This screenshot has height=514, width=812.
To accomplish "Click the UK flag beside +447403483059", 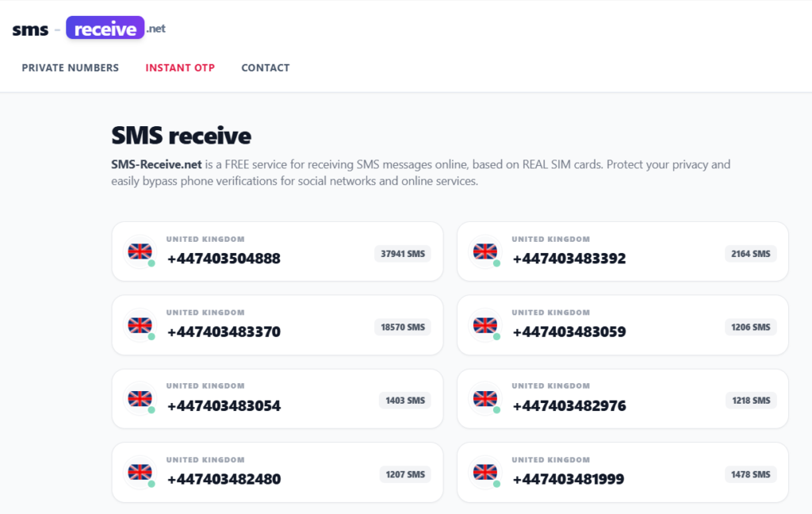I will (x=485, y=324).
